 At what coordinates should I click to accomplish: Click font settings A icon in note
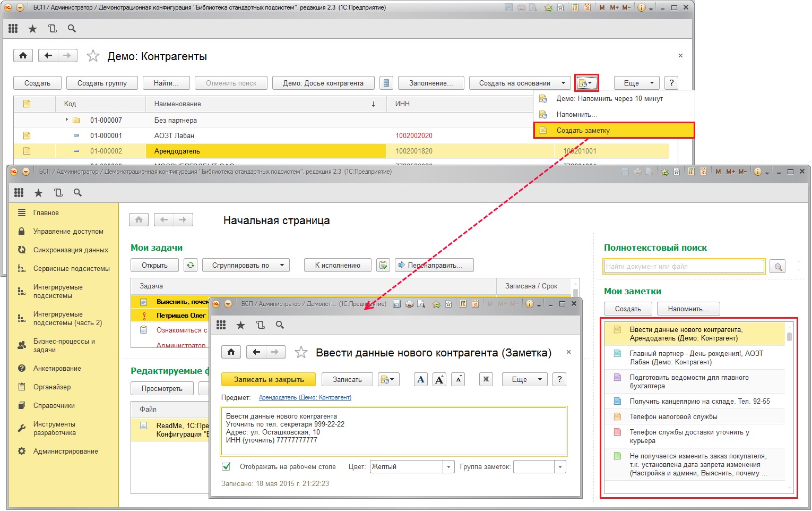coord(421,379)
